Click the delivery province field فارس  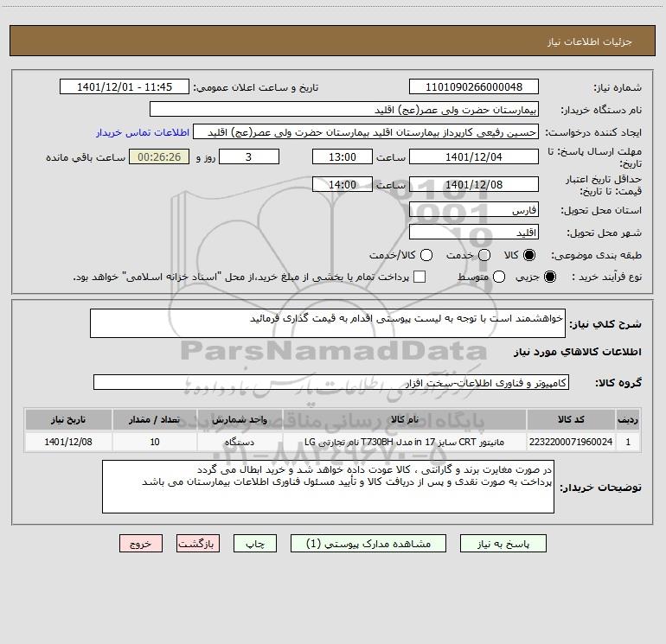[x=474, y=210]
